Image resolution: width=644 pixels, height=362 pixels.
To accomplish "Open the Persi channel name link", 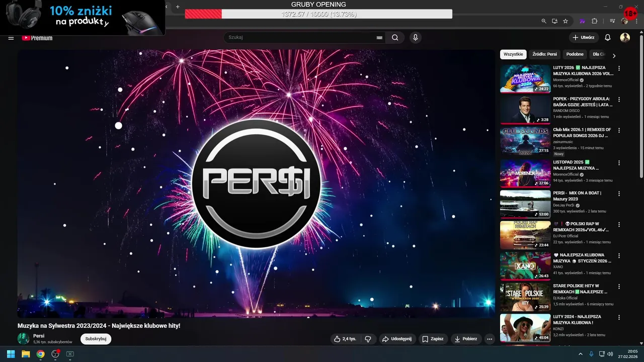I will 39,336.
